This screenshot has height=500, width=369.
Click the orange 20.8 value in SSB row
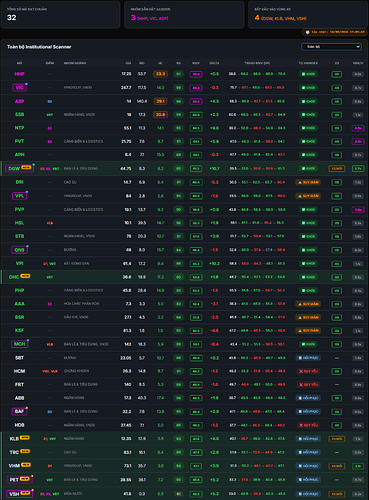160,115
